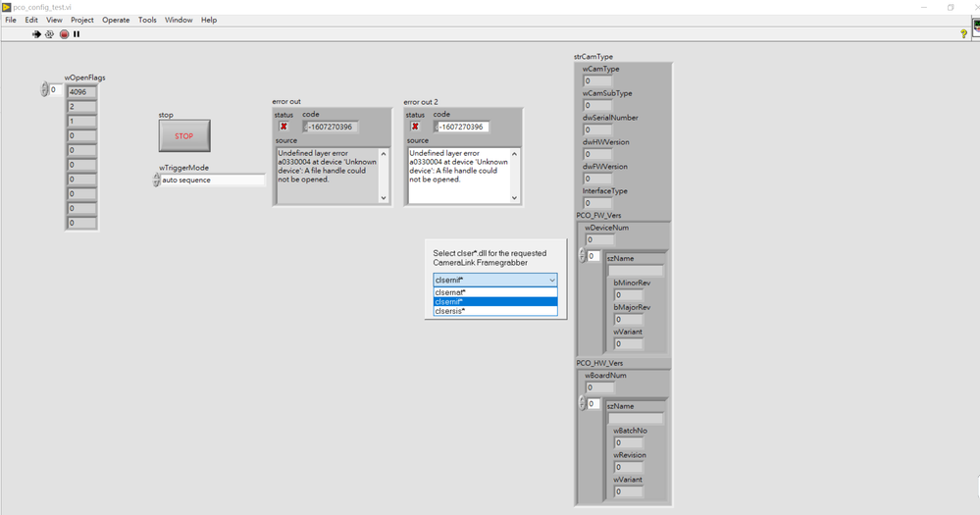Select clsersis* from the dropdown list
This screenshot has width=980, height=515.
[495, 311]
